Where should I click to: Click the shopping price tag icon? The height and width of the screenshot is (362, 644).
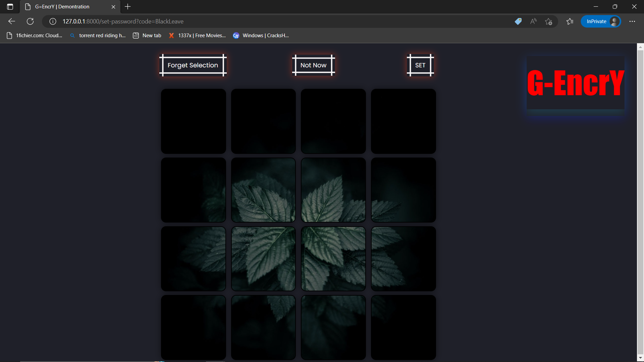pos(518,21)
